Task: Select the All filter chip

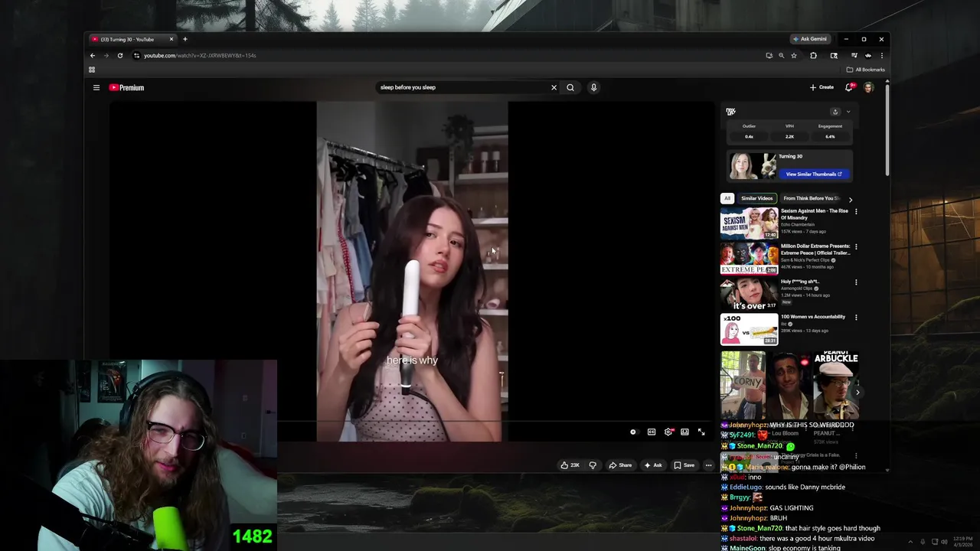Action: (727, 198)
